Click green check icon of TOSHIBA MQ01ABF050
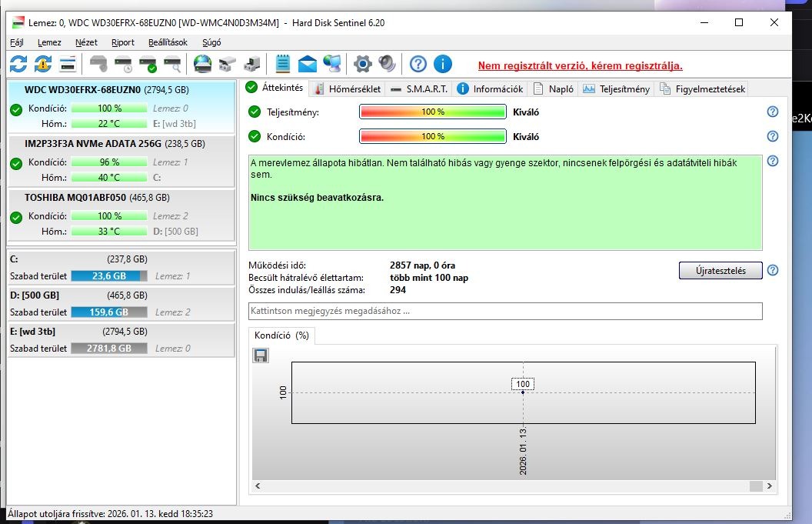The width and height of the screenshot is (812, 524). [x=16, y=218]
